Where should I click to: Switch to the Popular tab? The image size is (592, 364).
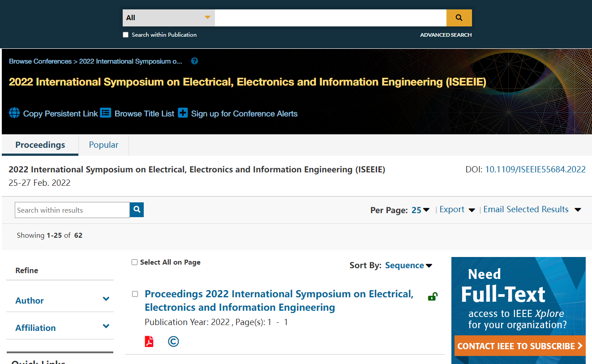(103, 145)
